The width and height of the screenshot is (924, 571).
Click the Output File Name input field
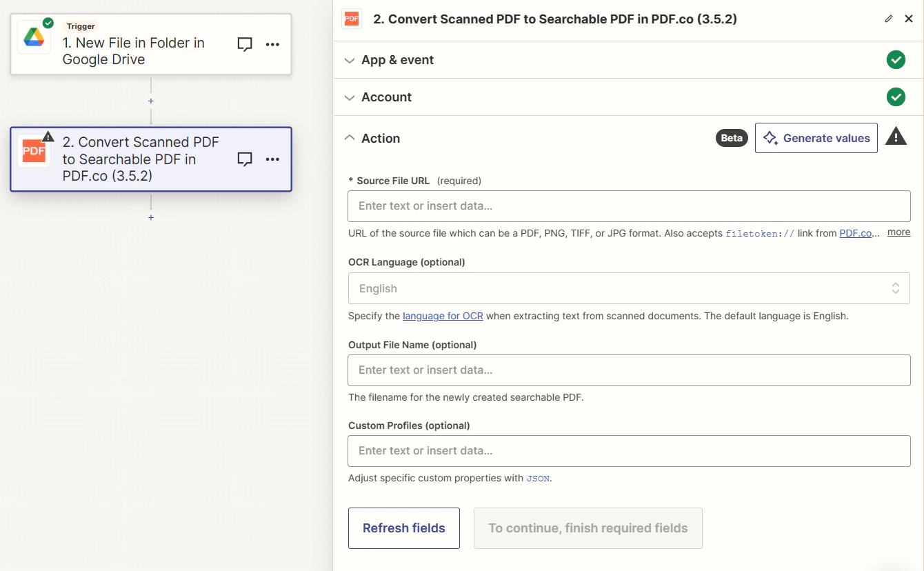pos(629,370)
